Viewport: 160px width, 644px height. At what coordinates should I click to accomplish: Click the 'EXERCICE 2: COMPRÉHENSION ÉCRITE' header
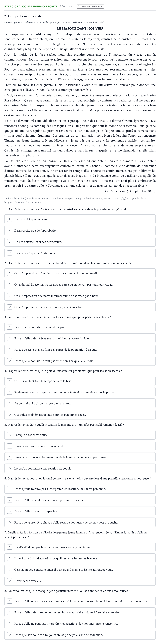coord(31,7)
